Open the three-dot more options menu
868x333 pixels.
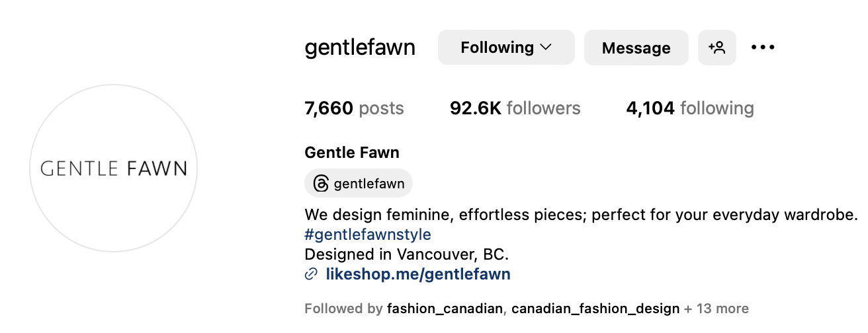pyautogui.click(x=763, y=48)
